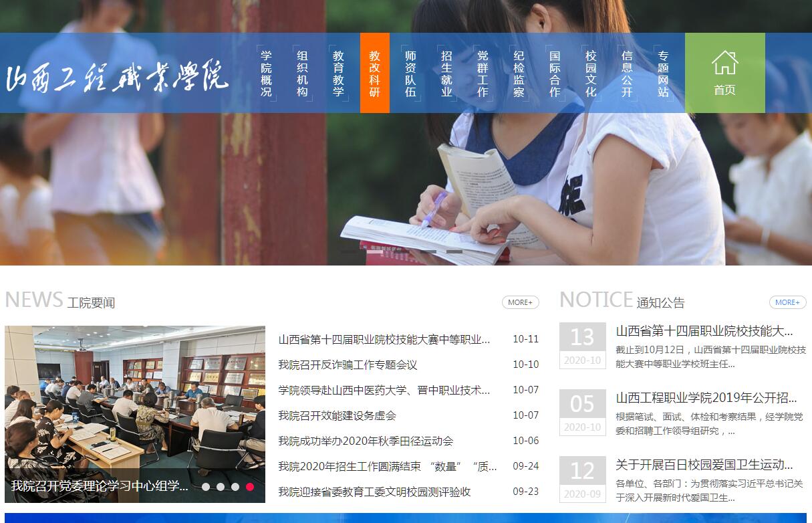This screenshot has width=812, height=523.
Task: Open the highlighted 教改科研 menu item
Action: [374, 74]
